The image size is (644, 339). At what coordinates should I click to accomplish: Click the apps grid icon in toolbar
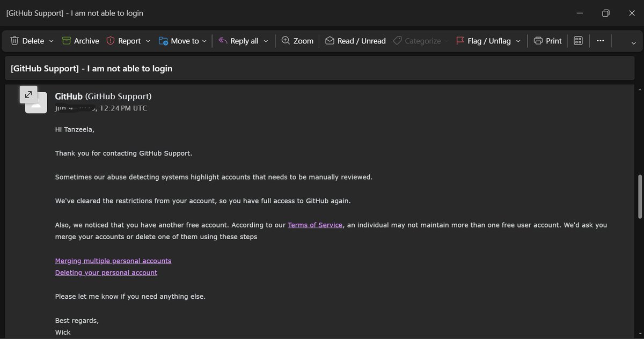click(x=578, y=41)
